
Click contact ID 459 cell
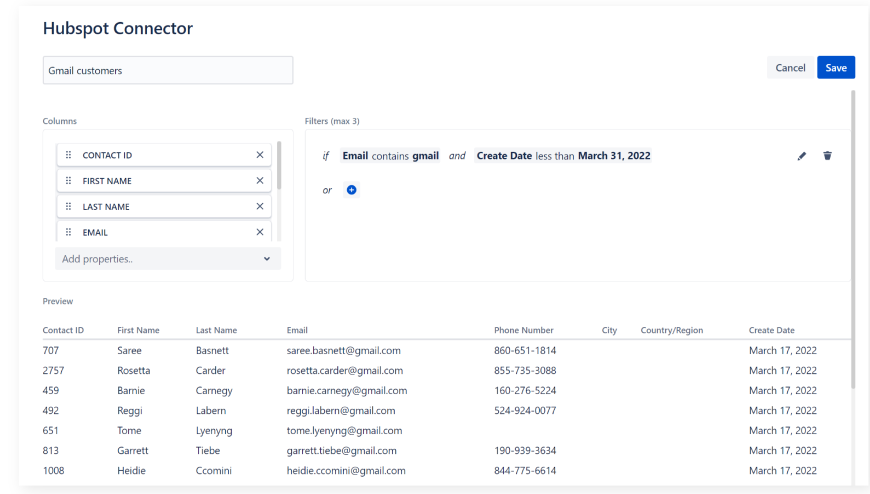[50, 390]
